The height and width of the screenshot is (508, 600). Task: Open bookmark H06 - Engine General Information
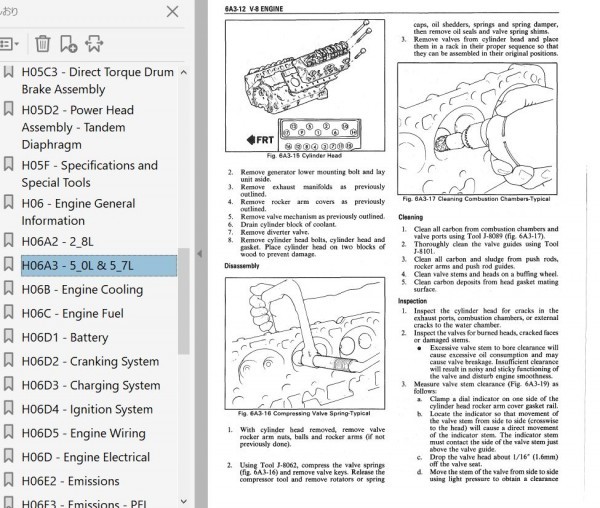click(x=78, y=212)
